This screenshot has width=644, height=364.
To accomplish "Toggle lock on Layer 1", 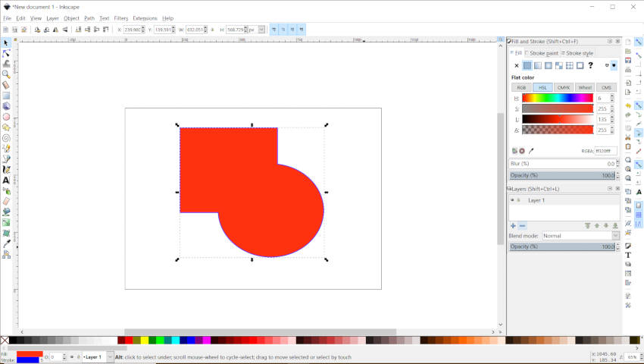I will [518, 200].
